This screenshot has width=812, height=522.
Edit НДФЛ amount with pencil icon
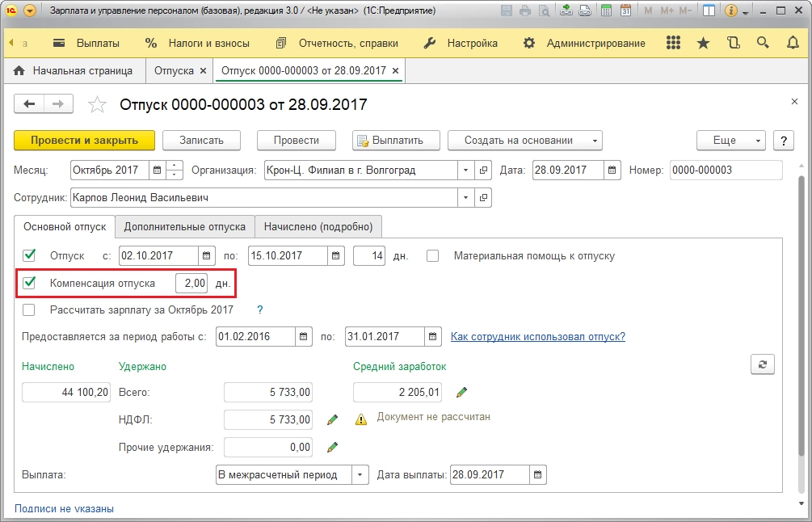332,419
